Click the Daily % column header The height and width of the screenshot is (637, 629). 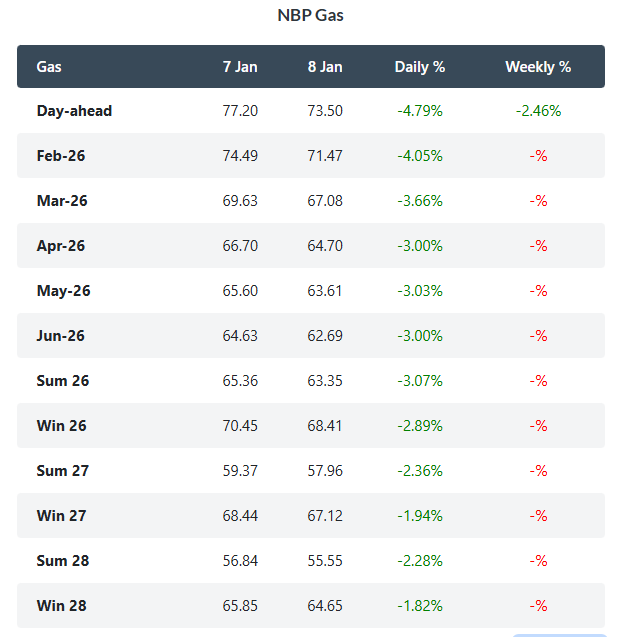point(420,67)
